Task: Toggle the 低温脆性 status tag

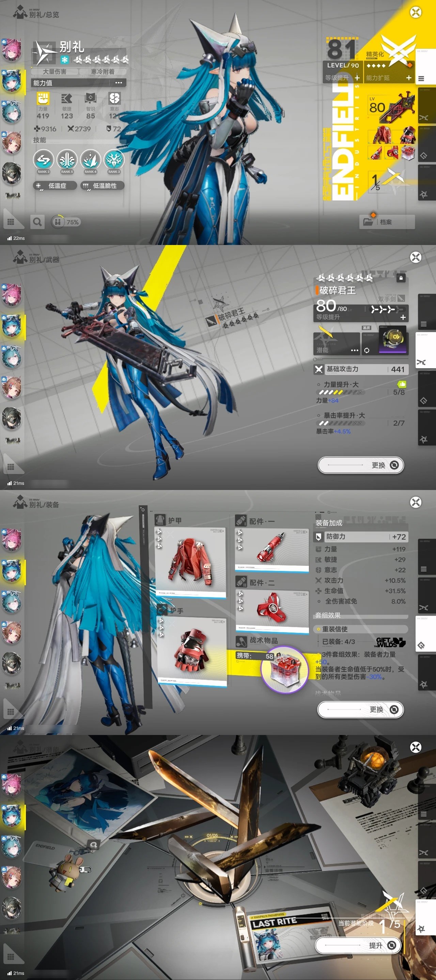Action: pos(103,186)
